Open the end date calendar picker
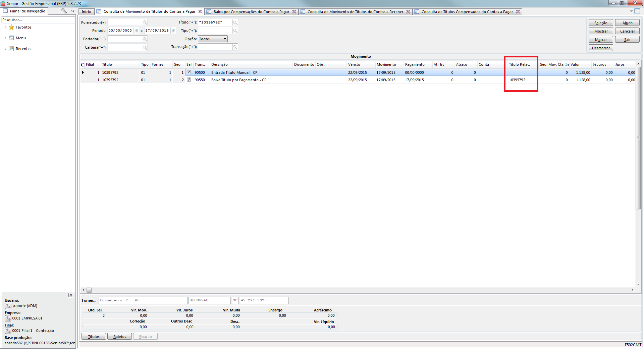 click(x=173, y=31)
